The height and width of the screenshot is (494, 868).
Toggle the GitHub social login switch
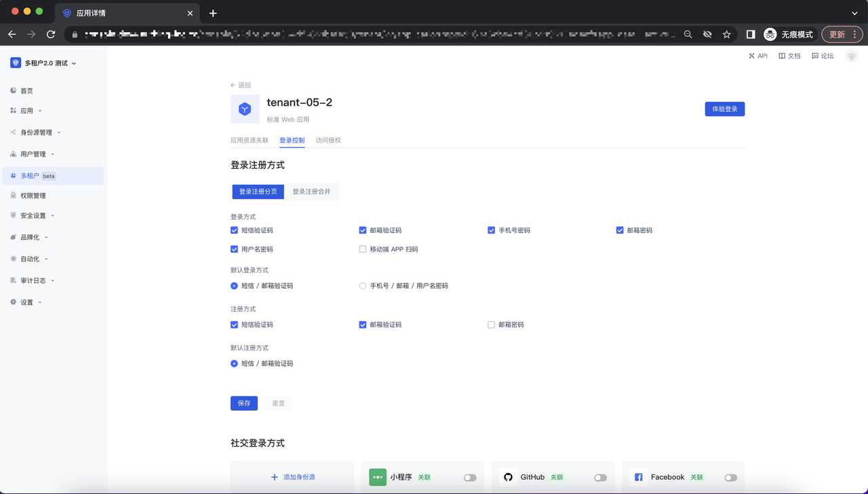pos(600,478)
